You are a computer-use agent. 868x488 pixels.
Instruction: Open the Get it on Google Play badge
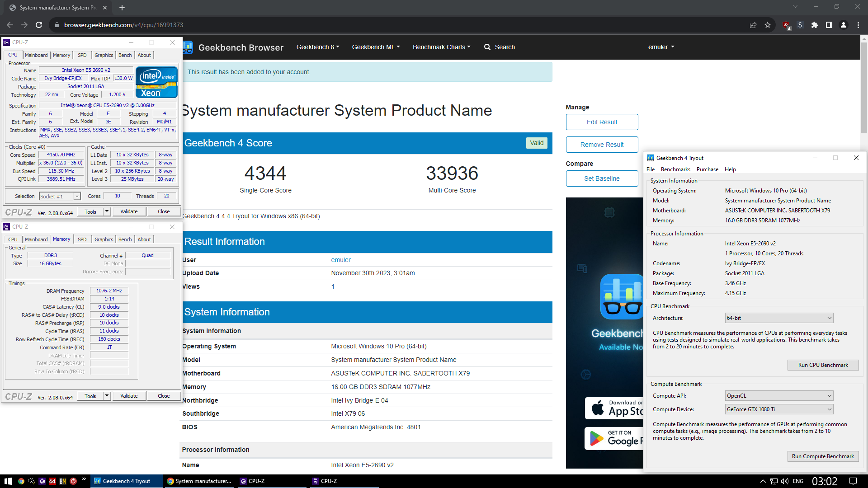pos(614,438)
